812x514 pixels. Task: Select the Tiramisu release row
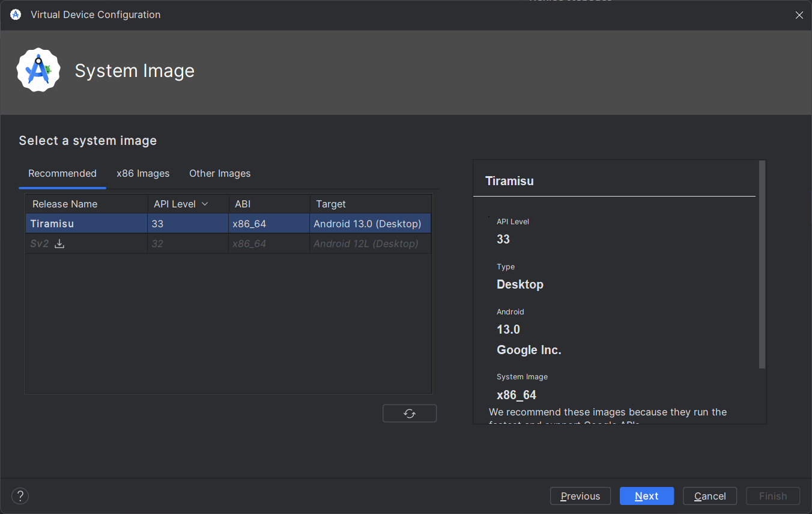coord(228,224)
